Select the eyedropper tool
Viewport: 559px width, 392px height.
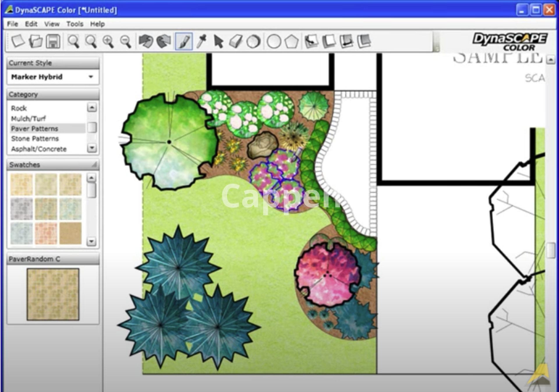tap(201, 41)
